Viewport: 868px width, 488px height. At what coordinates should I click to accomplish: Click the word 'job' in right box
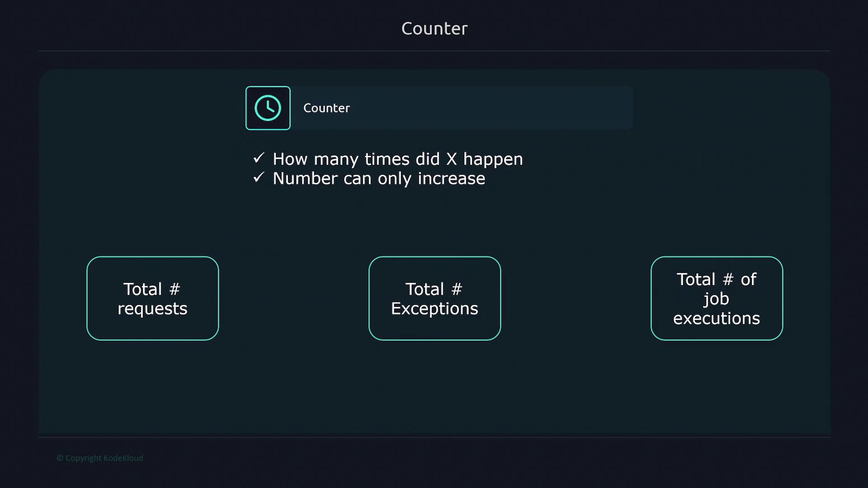[x=716, y=299]
